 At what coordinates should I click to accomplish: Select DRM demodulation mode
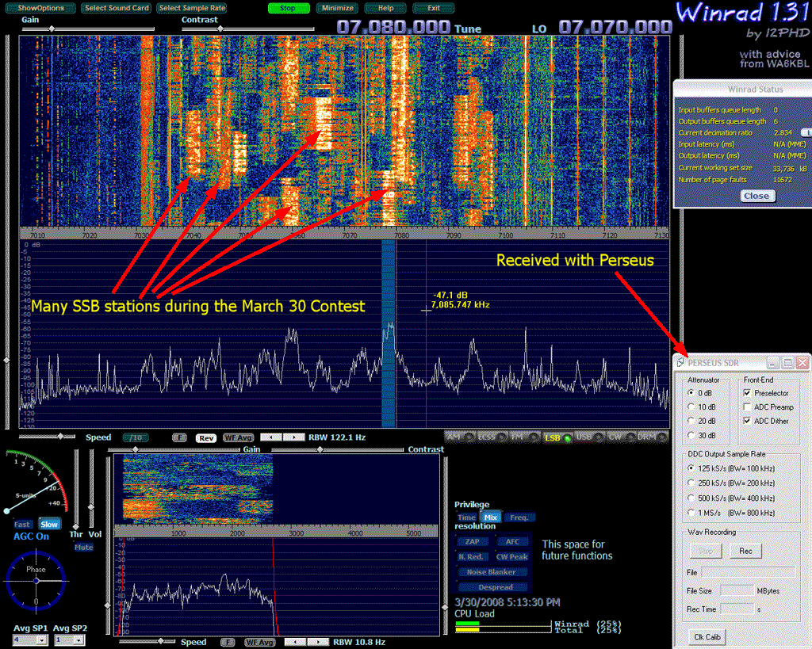pos(653,437)
